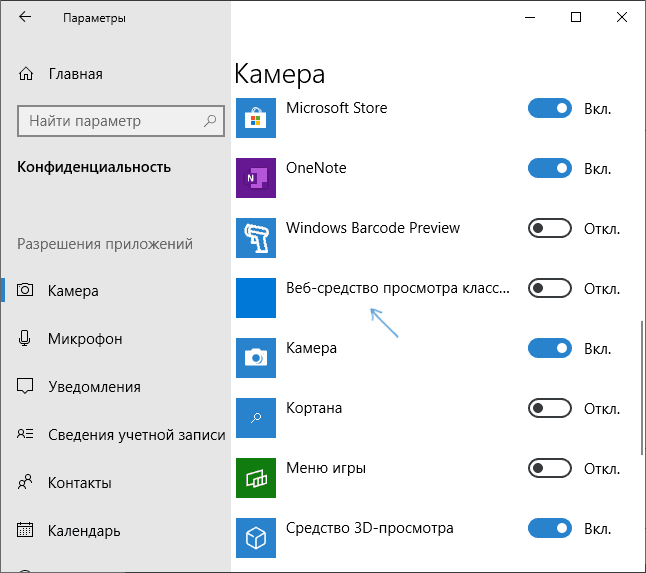The height and width of the screenshot is (573, 646).
Task: Select Микрофон in the sidebar
Action: [115, 339]
